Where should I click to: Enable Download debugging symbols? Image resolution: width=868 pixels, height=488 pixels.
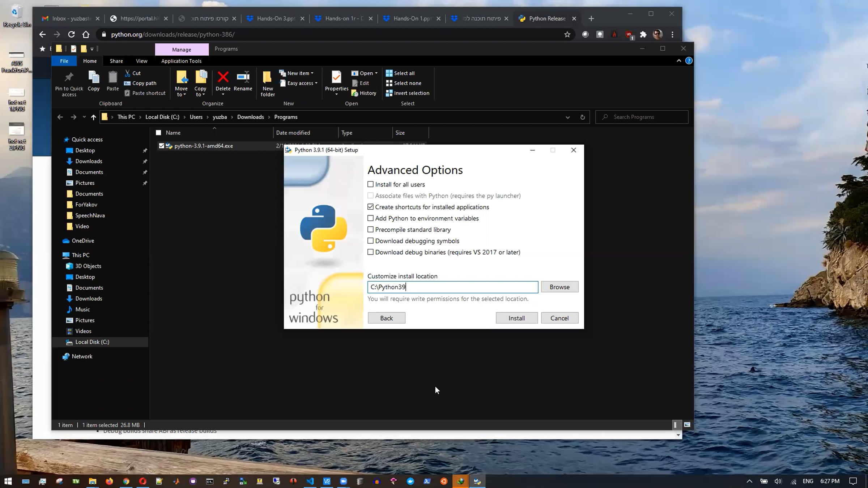(x=370, y=241)
